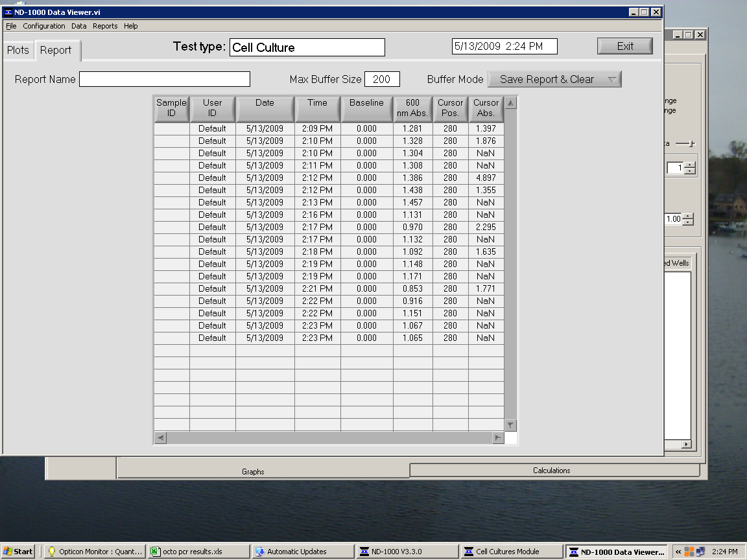Image resolution: width=747 pixels, height=560 pixels.
Task: Open Automatic Updates taskbar item
Action: click(x=302, y=552)
